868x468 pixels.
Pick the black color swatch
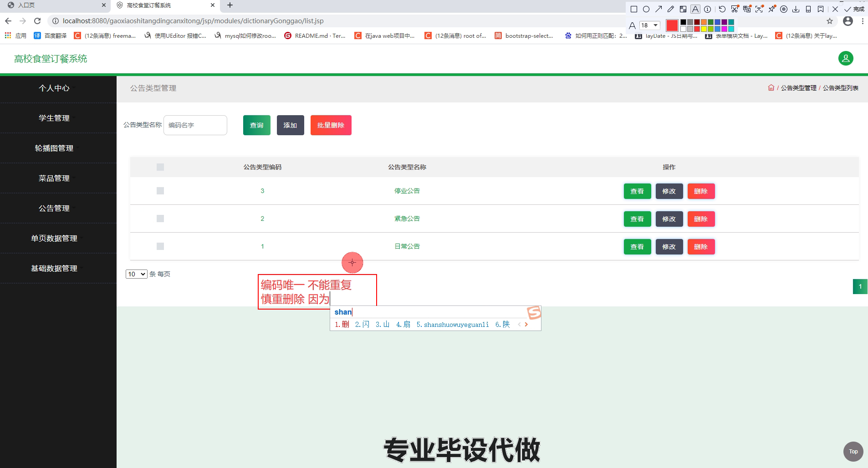[683, 22]
